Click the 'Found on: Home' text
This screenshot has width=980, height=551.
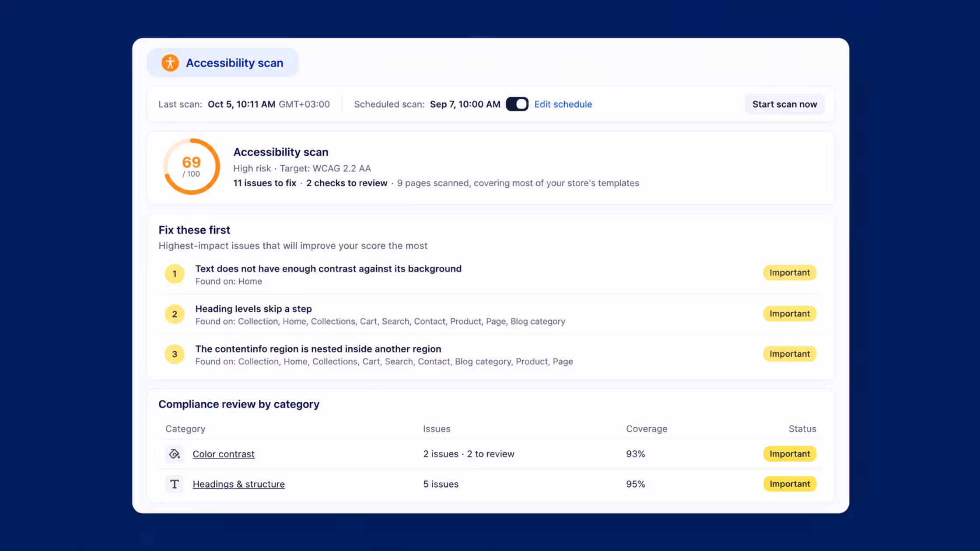point(228,281)
